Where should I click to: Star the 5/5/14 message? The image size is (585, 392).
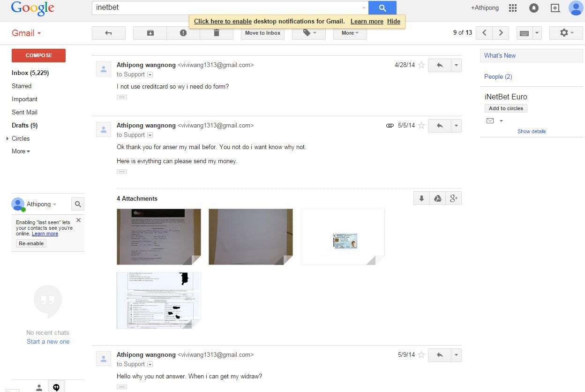click(421, 126)
